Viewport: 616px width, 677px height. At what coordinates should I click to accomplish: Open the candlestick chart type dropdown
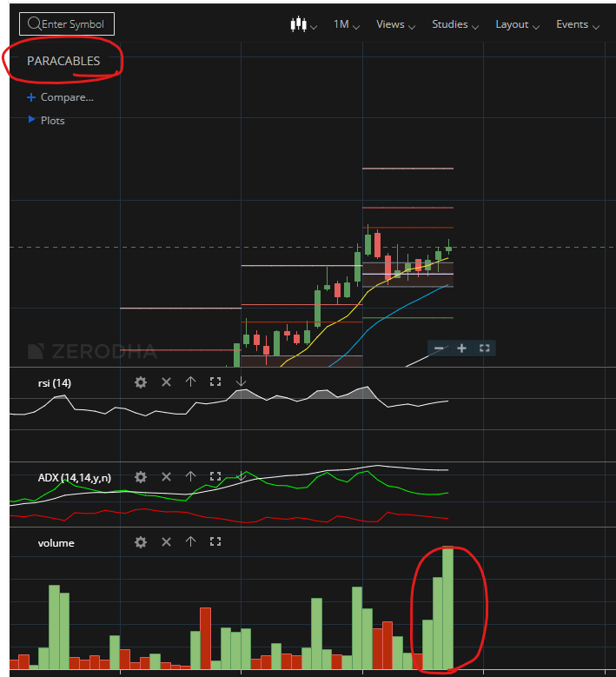(304, 24)
